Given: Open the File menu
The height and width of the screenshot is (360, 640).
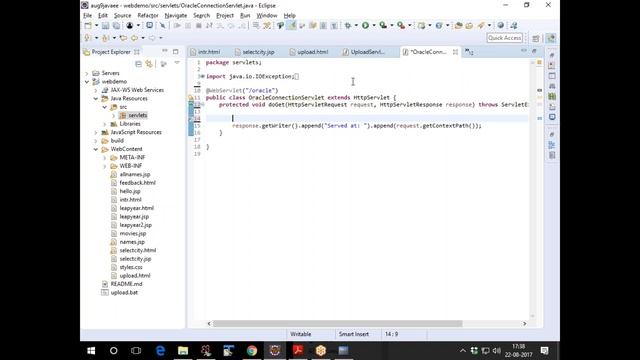Looking at the screenshot, I should coord(87,16).
